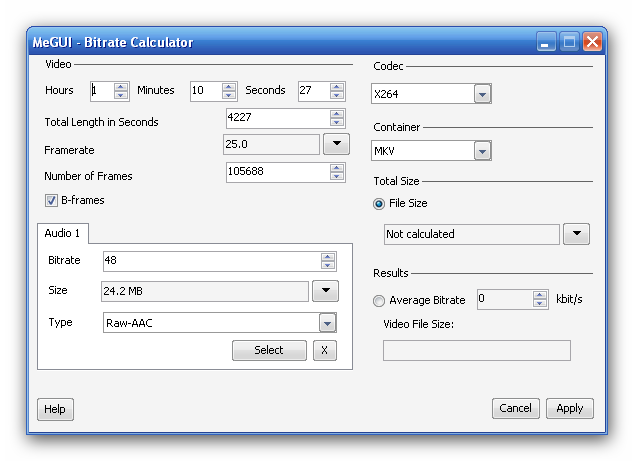Remove audio track with X button
Viewport: 634px width, 461px height.
325,350
